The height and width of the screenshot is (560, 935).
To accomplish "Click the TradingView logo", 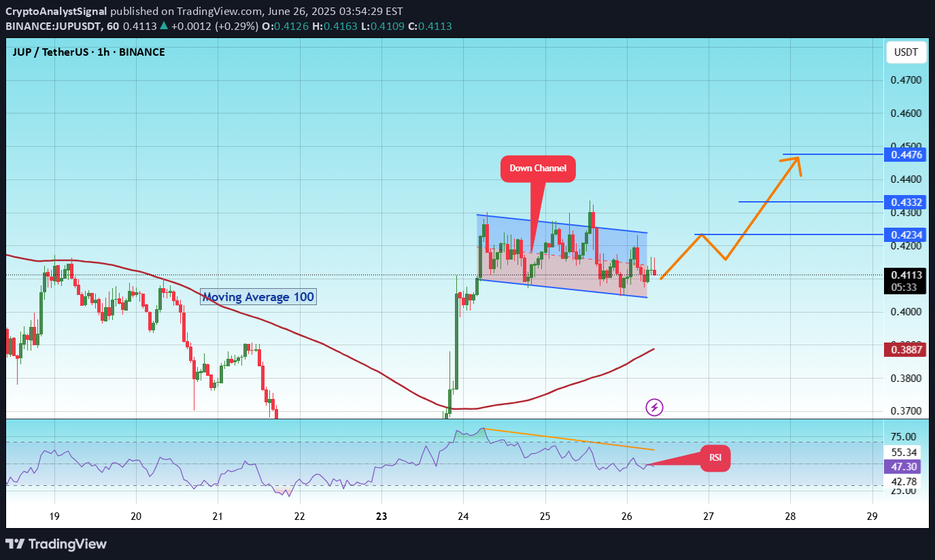I will tap(56, 544).
